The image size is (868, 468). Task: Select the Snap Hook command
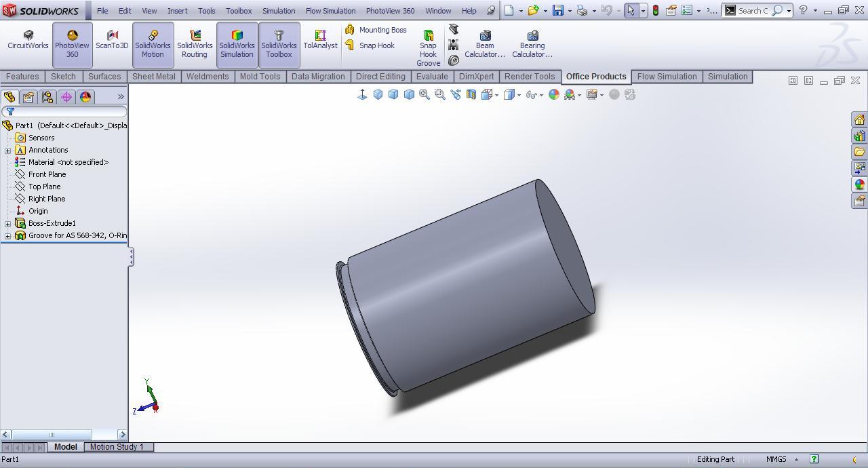[375, 45]
